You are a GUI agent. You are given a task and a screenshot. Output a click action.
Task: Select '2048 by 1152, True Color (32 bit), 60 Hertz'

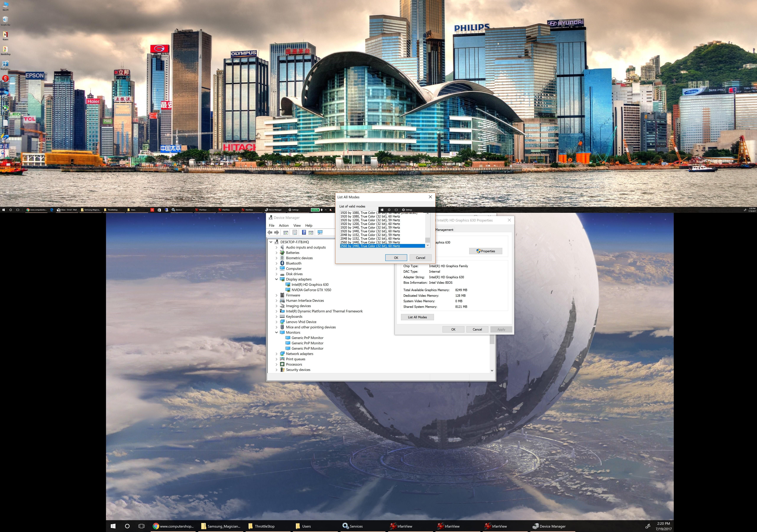coord(382,239)
